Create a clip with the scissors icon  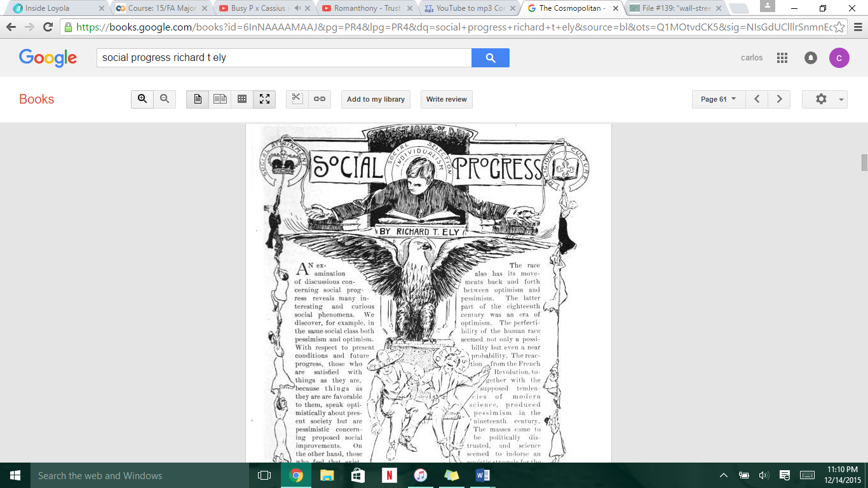coord(297,99)
